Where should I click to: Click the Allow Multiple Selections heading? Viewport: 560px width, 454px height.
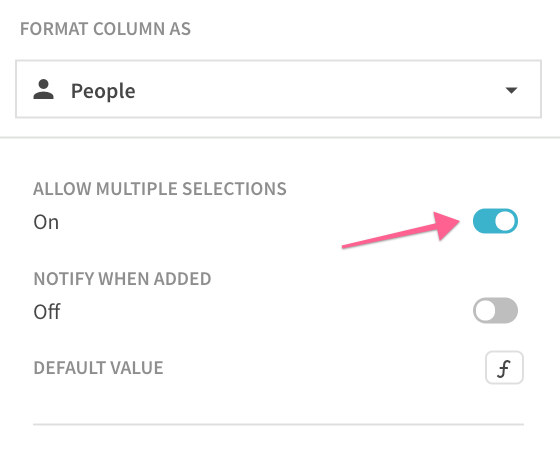click(160, 189)
